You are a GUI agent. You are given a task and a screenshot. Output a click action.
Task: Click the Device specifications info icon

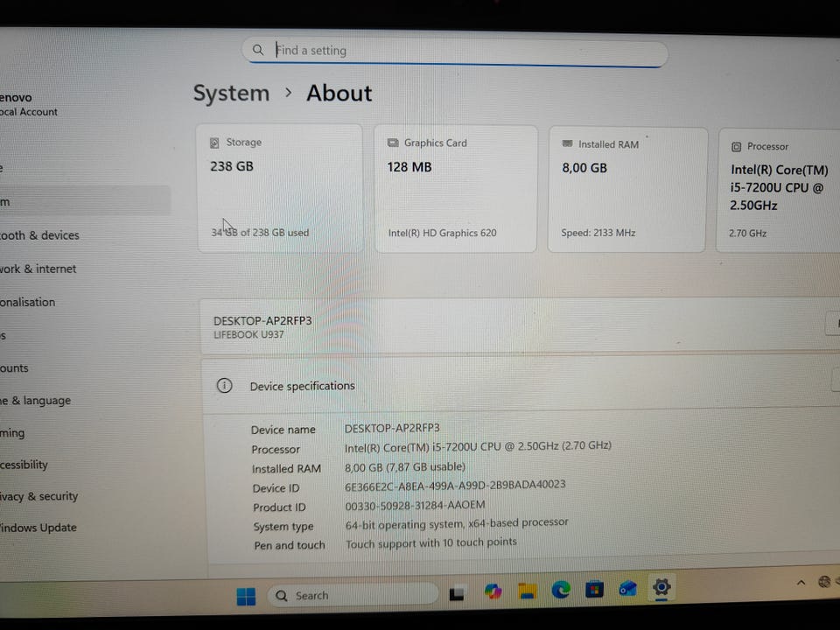tap(225, 385)
